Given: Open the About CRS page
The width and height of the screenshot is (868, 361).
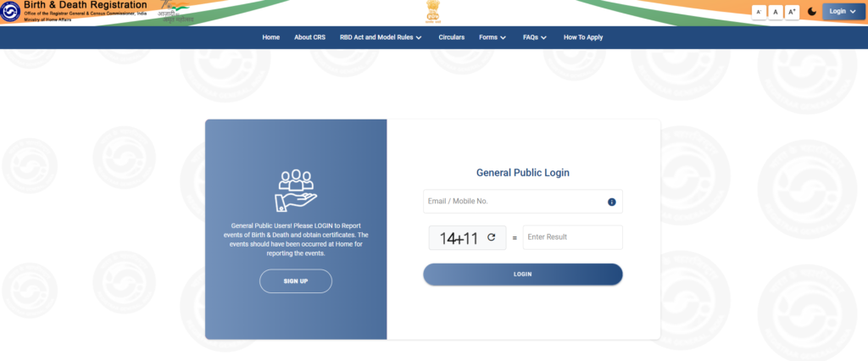Looking at the screenshot, I should (x=309, y=37).
